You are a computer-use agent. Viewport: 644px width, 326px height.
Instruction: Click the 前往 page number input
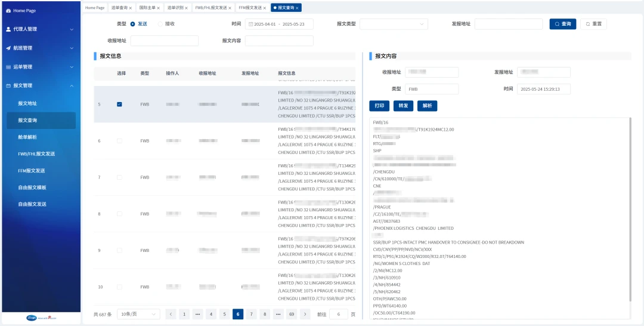point(339,314)
